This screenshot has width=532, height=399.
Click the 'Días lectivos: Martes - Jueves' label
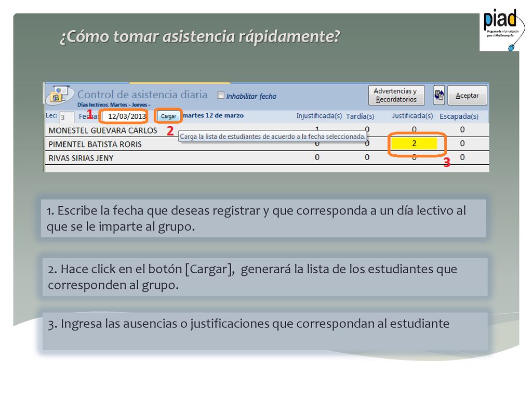click(114, 105)
